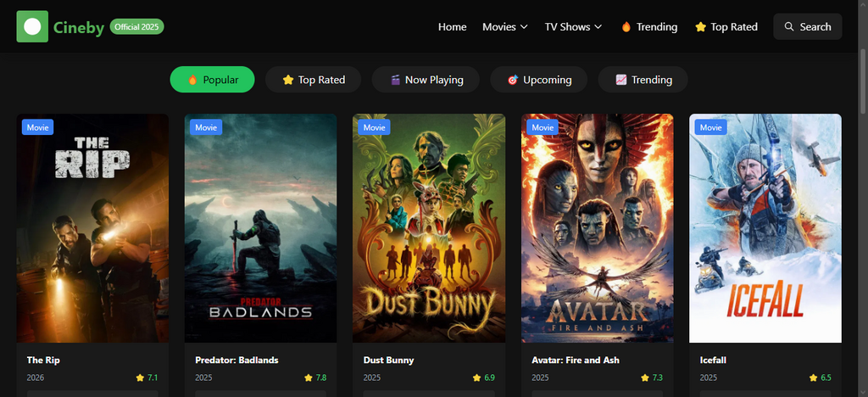Click the target icon in Upcoming pill
The image size is (868, 397).
pos(513,80)
